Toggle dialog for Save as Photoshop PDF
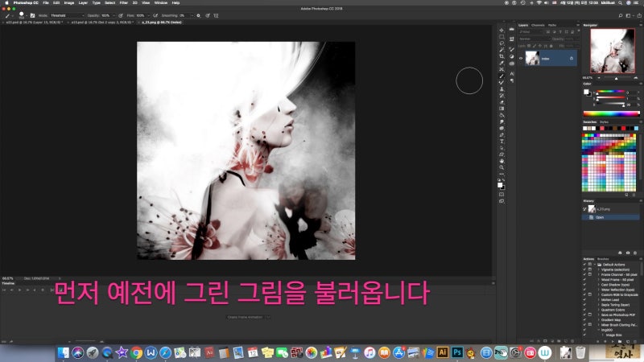The width and height of the screenshot is (644, 362). coord(590,315)
